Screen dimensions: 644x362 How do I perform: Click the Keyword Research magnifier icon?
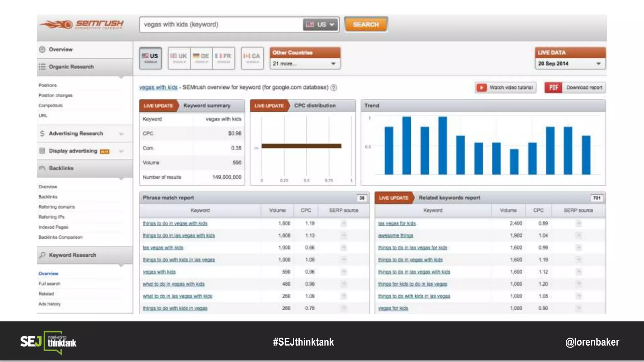point(42,255)
